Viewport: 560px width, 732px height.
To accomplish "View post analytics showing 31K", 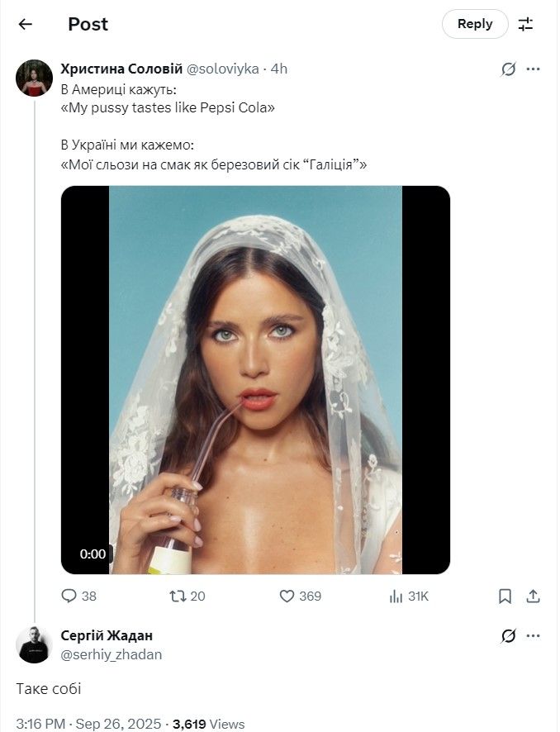I will click(x=396, y=596).
